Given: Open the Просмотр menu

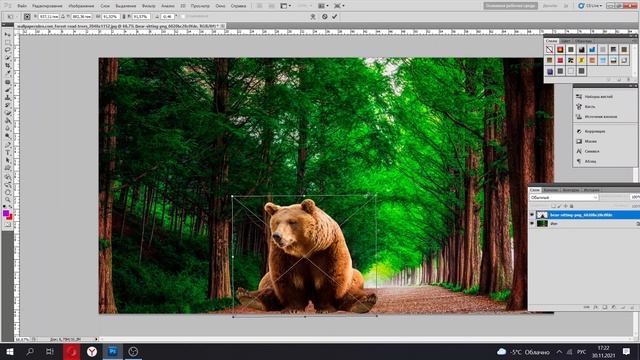Looking at the screenshot, I should point(200,6).
